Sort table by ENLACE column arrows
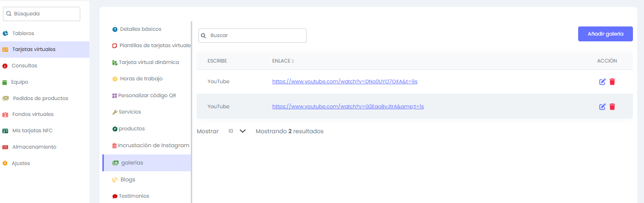This screenshot has width=644, height=203. 293,61
